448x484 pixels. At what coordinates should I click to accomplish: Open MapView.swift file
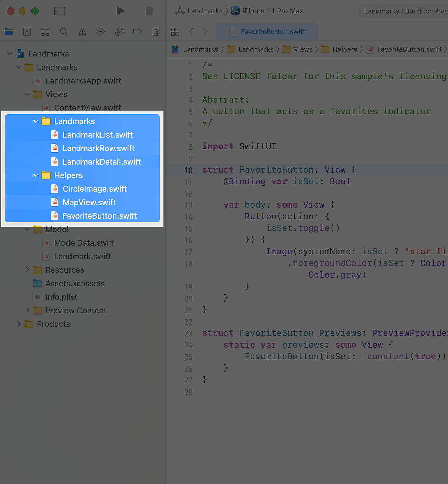tap(83, 202)
